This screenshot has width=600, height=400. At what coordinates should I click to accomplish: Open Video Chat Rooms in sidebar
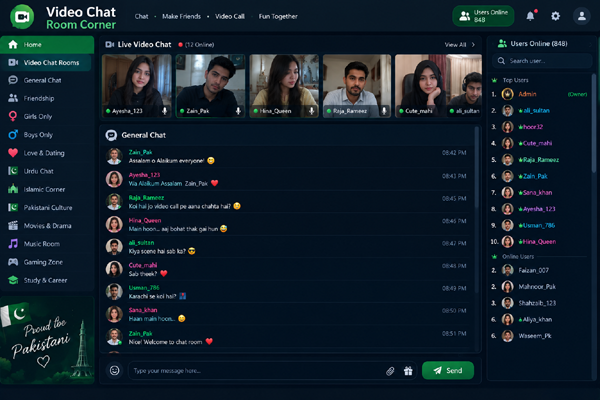pyautogui.click(x=46, y=63)
